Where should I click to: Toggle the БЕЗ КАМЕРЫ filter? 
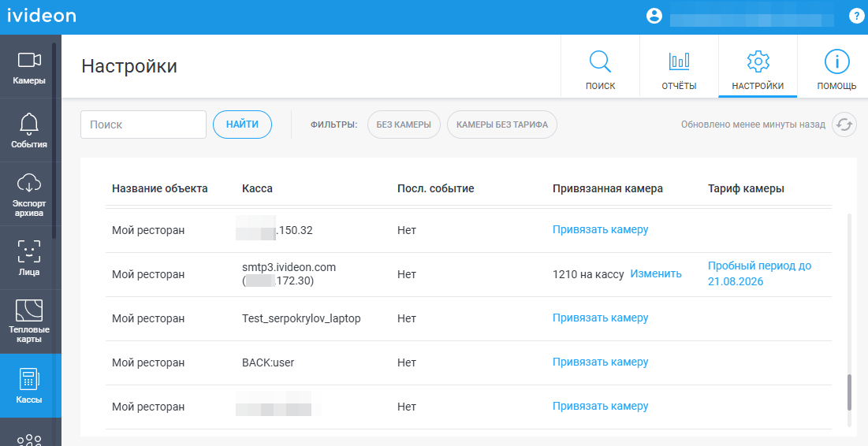coord(404,125)
